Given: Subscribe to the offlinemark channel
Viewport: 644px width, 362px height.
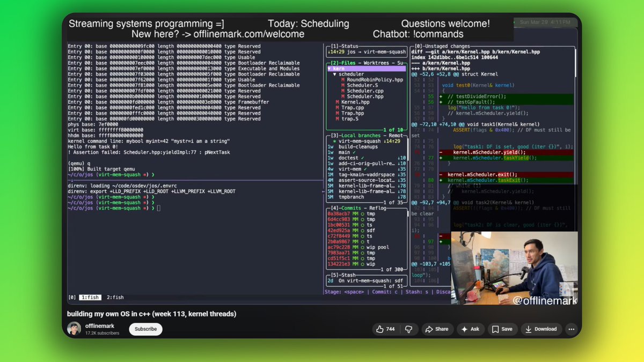Looking at the screenshot, I should 145,329.
